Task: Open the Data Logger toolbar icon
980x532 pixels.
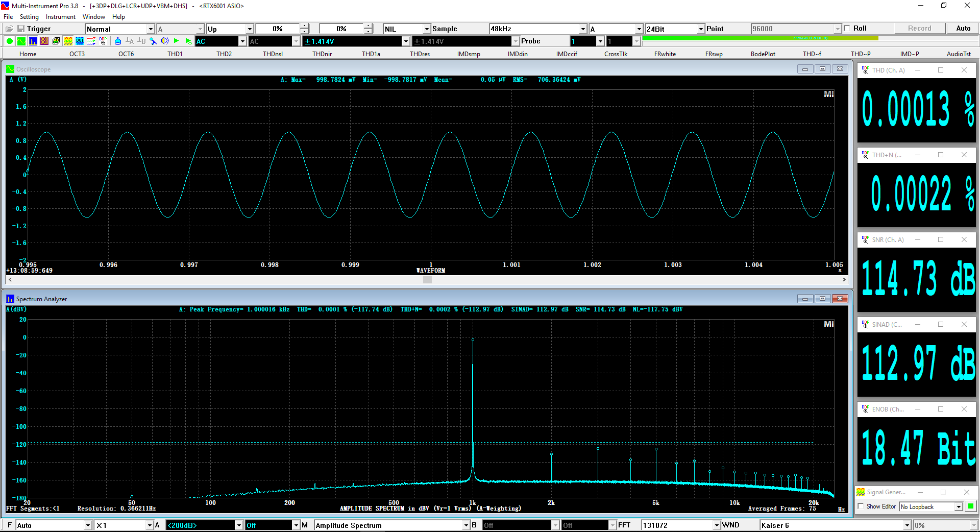Action: 91,41
